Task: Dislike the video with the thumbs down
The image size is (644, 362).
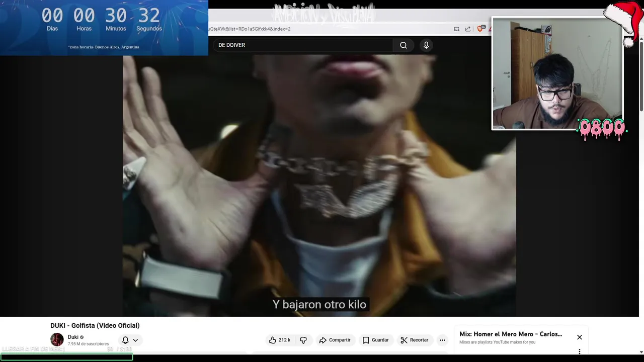Action: [x=303, y=340]
